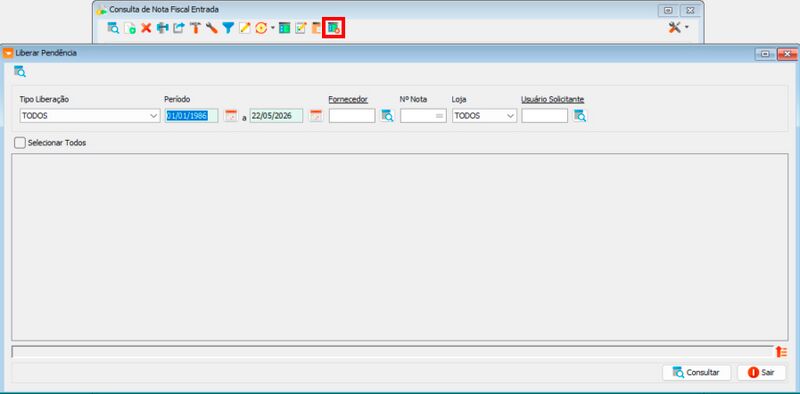Screen dimensions: 800x394
Task: Click the export arrow icon in toolbar
Action: coord(179,28)
